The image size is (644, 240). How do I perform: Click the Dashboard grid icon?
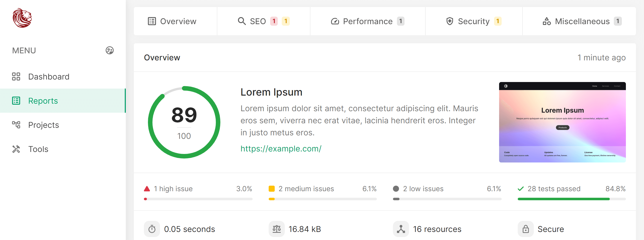click(x=16, y=76)
